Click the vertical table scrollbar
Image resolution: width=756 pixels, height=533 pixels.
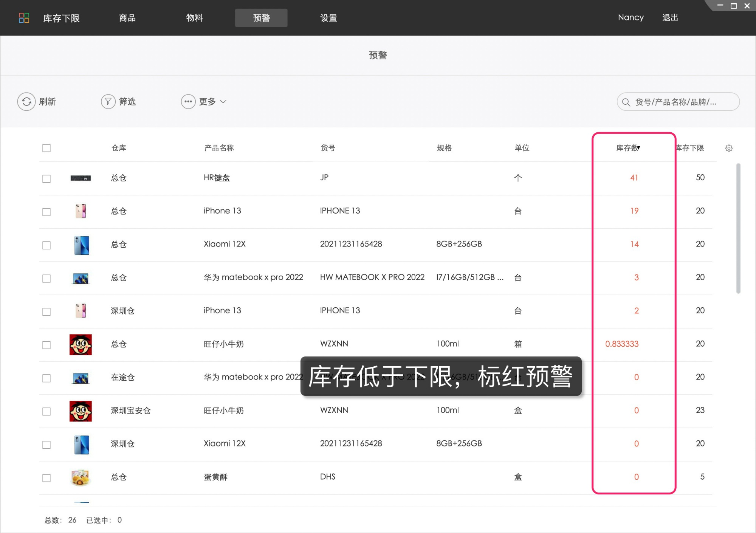pyautogui.click(x=738, y=228)
